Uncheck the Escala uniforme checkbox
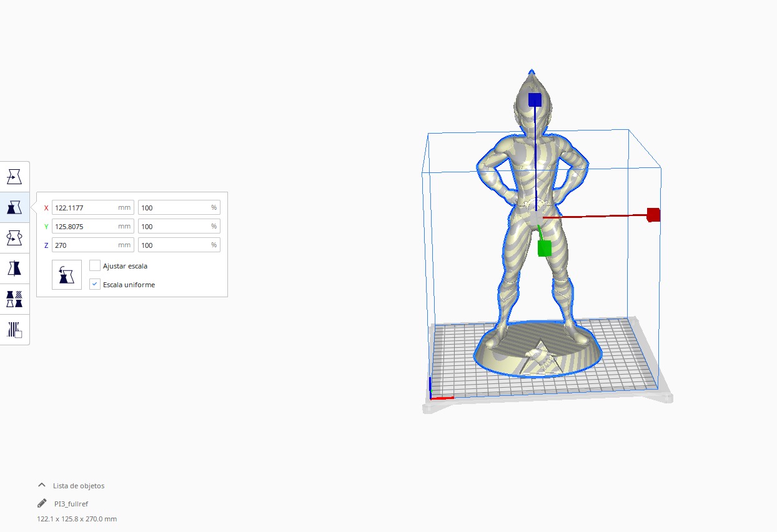Image resolution: width=777 pixels, height=532 pixels. point(95,284)
